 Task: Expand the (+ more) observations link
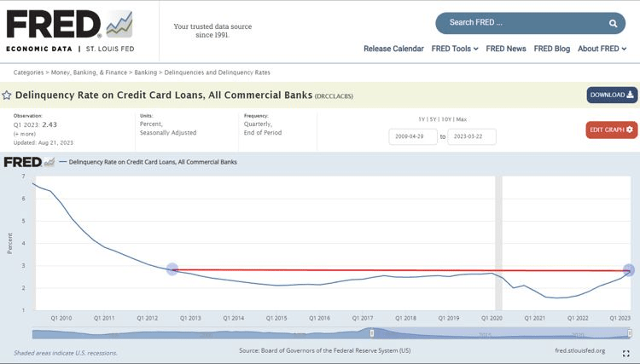tap(25, 133)
